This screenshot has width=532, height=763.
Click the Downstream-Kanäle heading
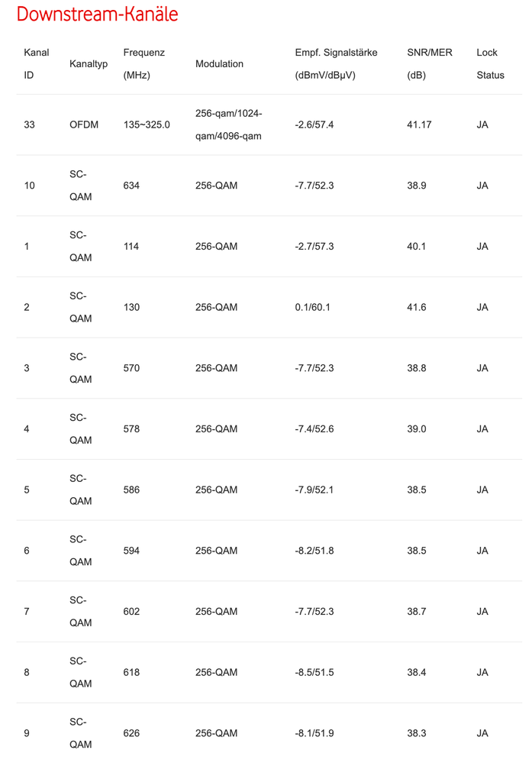click(97, 15)
